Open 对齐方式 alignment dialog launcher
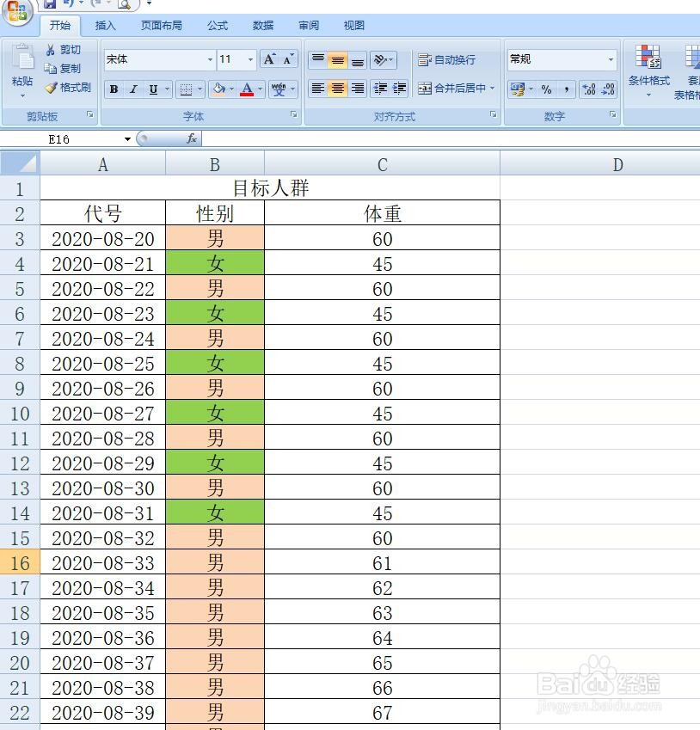Viewport: 700px width, 730px height. coord(494,114)
